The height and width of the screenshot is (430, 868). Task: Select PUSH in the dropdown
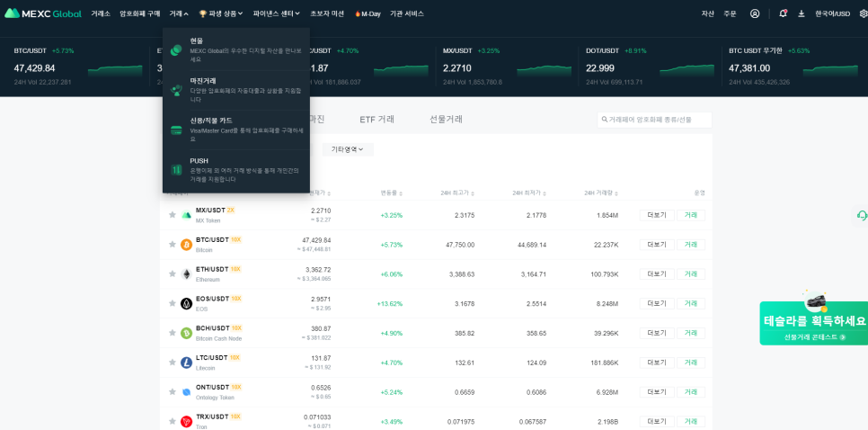(x=236, y=170)
